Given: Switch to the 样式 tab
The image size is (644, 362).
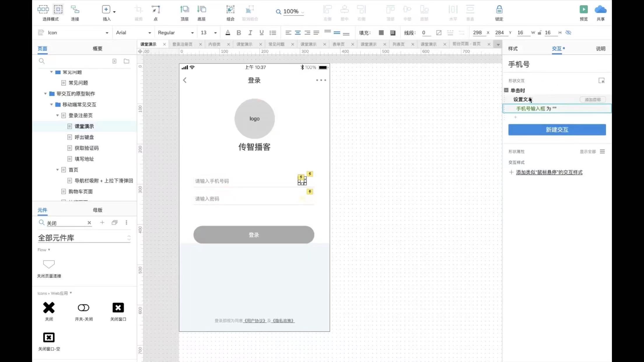Looking at the screenshot, I should 513,49.
